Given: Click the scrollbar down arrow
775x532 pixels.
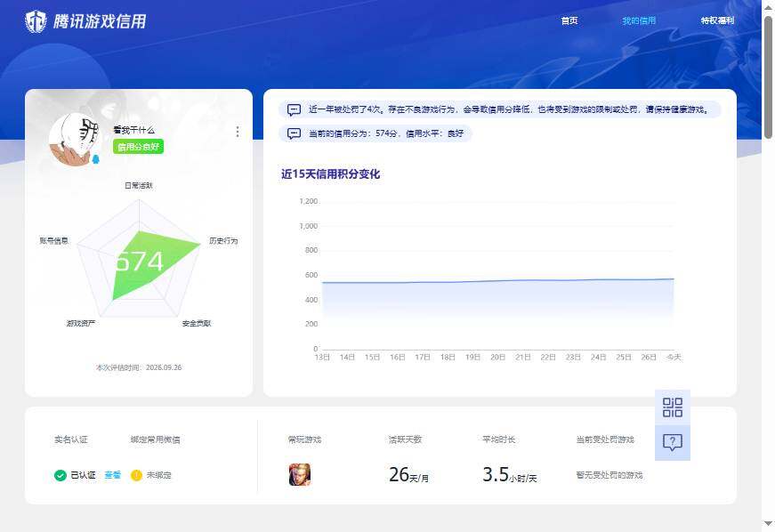Looking at the screenshot, I should [x=768, y=523].
